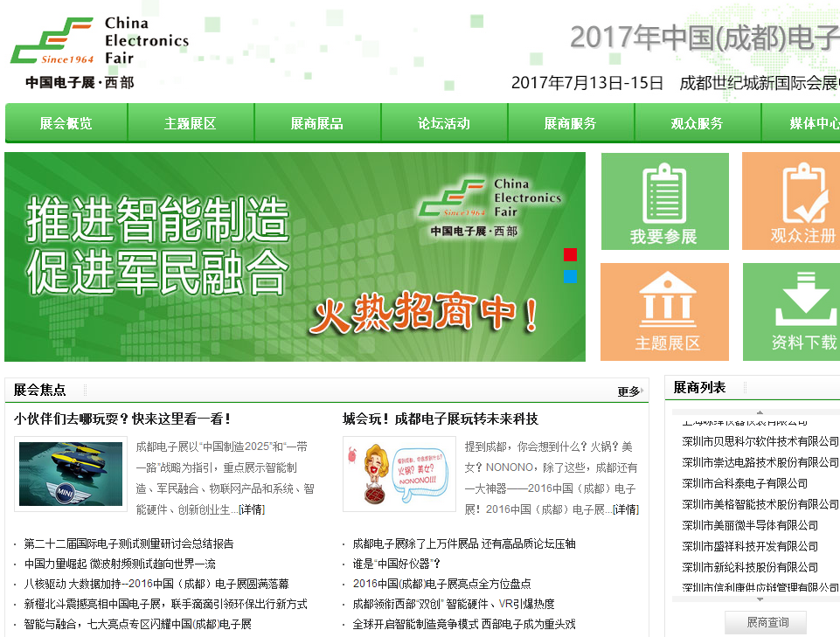Select the red banner slide indicator

(570, 254)
